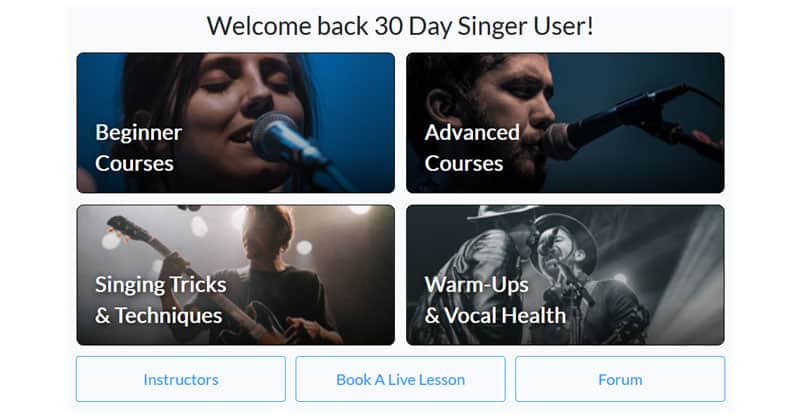Open the Instructors page
Screen dimensions: 800x417
pyautogui.click(x=181, y=379)
